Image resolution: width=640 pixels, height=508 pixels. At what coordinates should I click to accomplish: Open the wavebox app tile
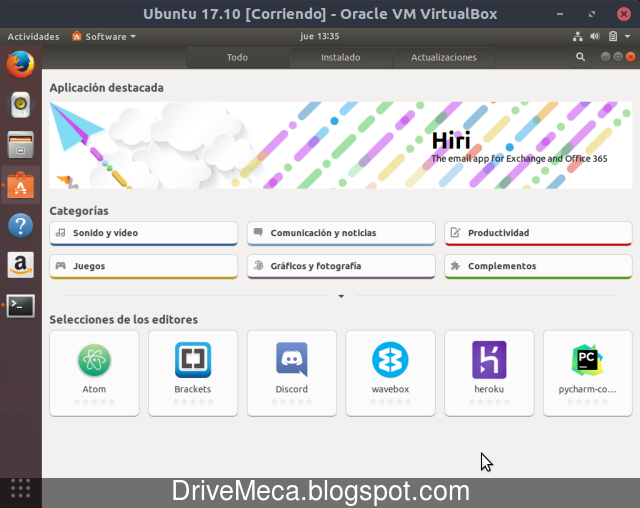[x=391, y=373]
